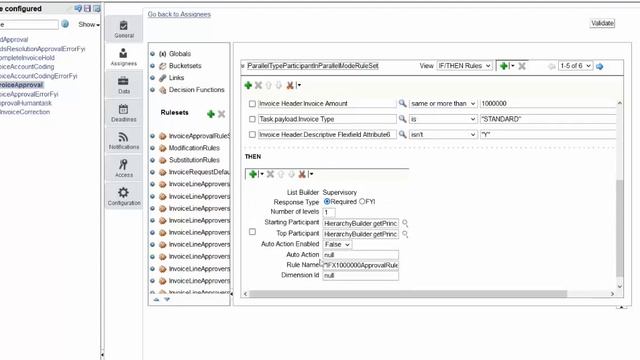Click the red cut icon in IF toolbar

click(290, 85)
